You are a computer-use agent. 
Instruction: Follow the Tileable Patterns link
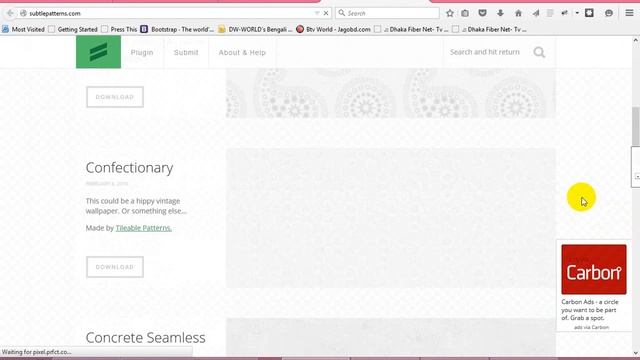point(144,228)
